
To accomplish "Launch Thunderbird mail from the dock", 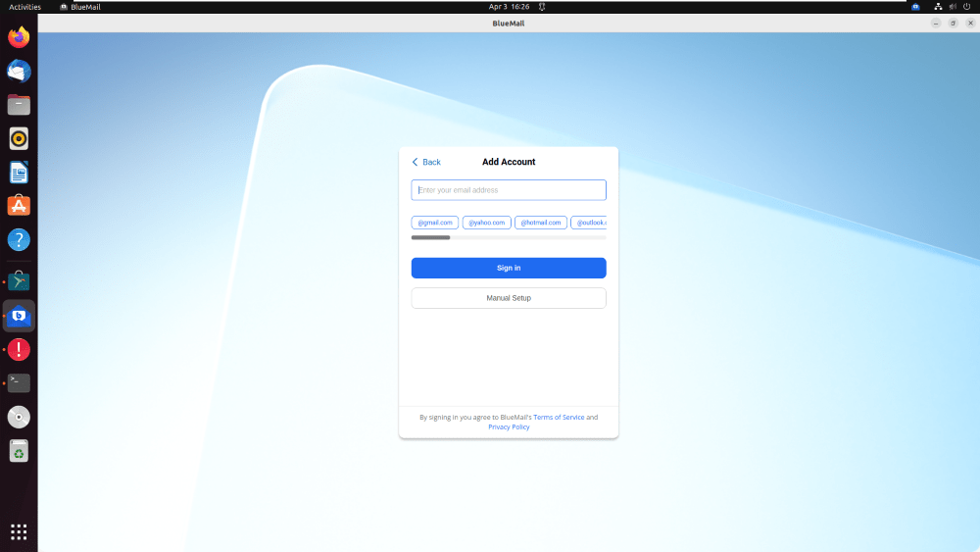I will (x=19, y=72).
